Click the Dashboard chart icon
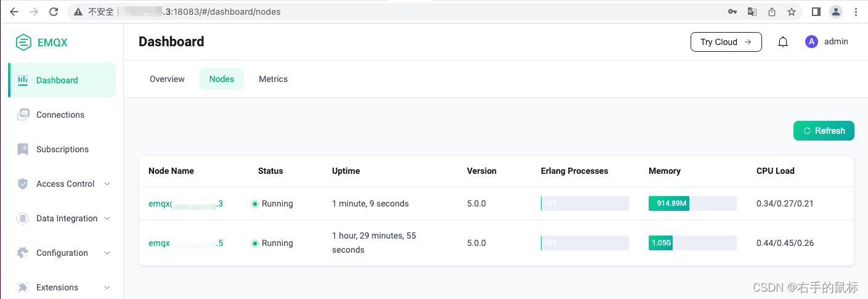The height and width of the screenshot is (299, 868). click(x=23, y=80)
